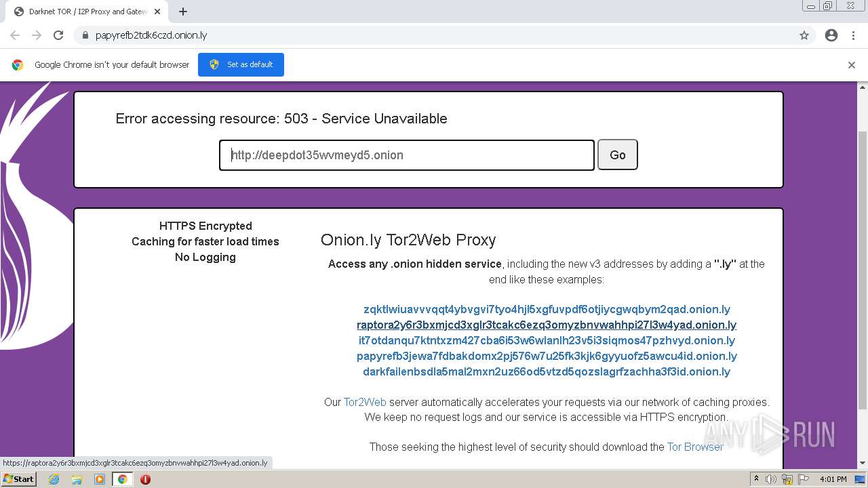Dismiss the default browser infobar
The width and height of the screenshot is (868, 488).
[x=852, y=65]
